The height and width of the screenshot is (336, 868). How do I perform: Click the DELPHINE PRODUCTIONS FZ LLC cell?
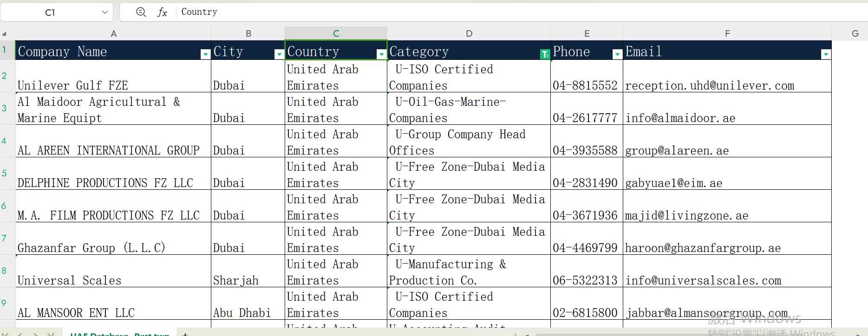(113, 174)
